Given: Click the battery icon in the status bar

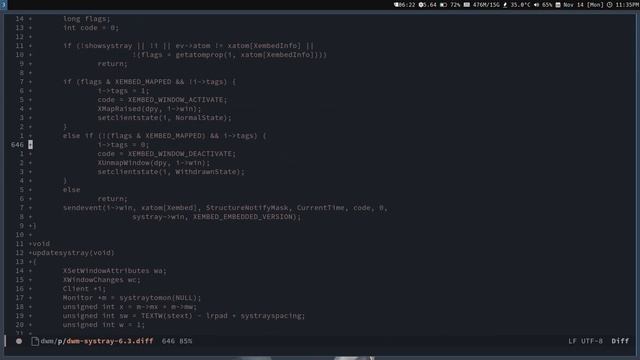Looking at the screenshot, I should coord(443,5).
